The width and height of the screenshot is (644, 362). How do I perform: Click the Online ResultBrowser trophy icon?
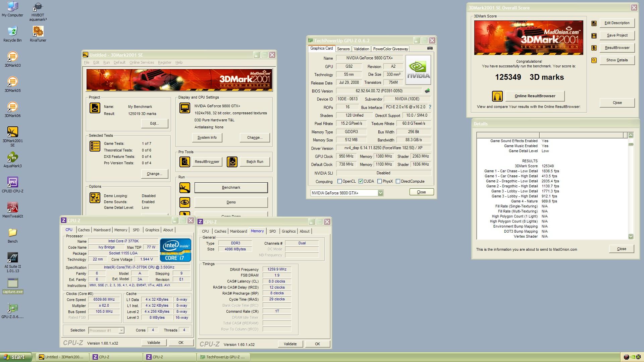point(497,96)
